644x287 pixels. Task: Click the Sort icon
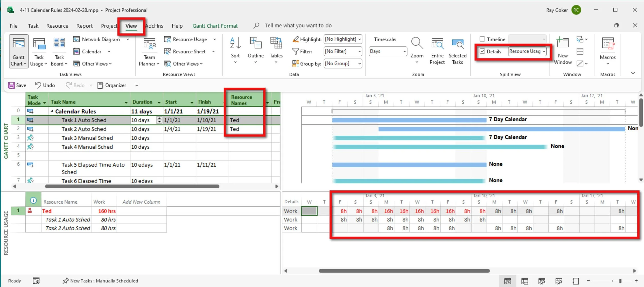[235, 43]
